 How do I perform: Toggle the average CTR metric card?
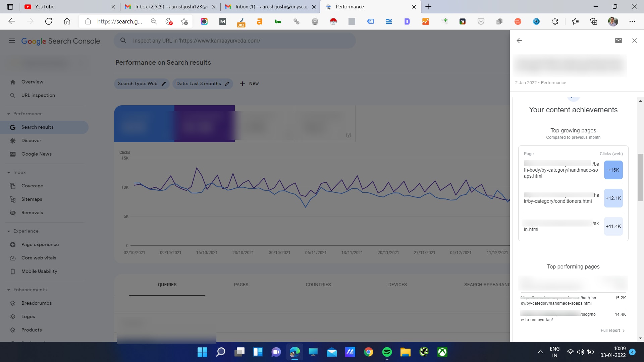pyautogui.click(x=265, y=124)
